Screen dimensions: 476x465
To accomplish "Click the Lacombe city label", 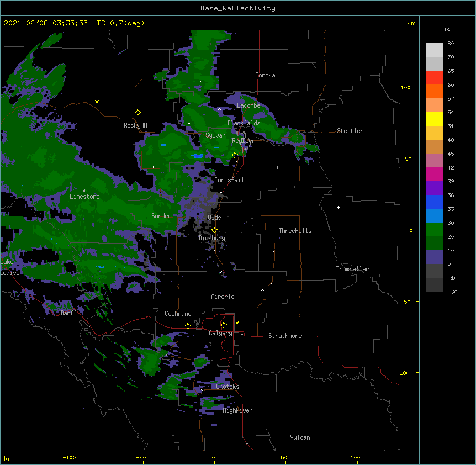I will coord(248,105).
